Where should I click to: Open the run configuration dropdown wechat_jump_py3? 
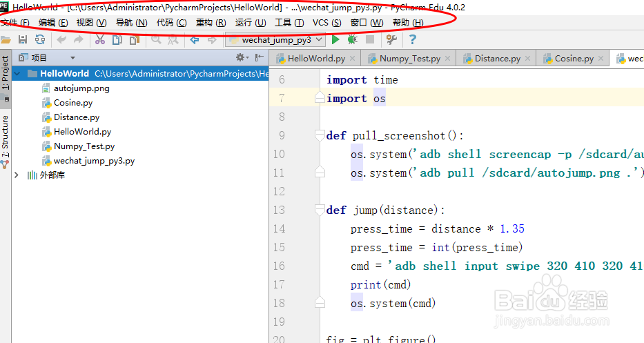pyautogui.click(x=275, y=40)
